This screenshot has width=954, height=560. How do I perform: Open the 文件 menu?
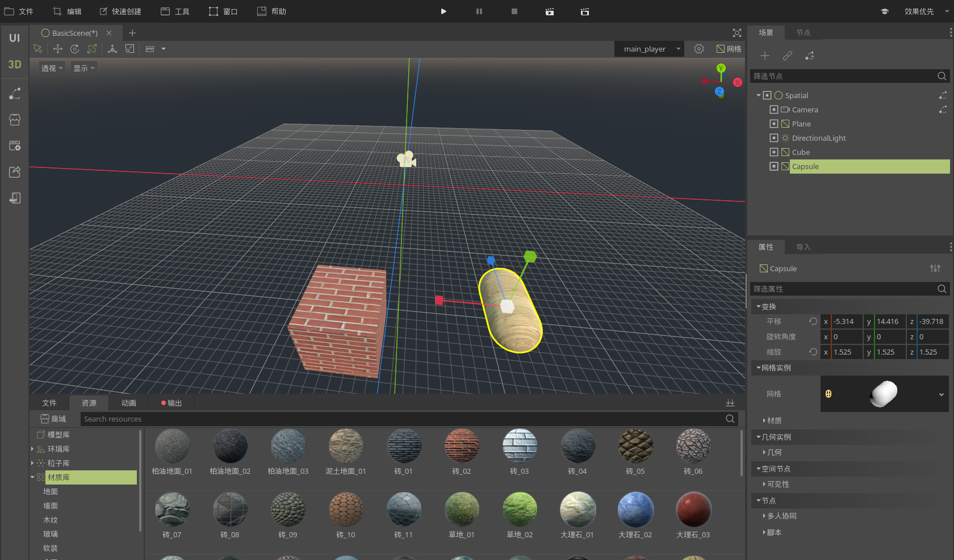tap(19, 11)
